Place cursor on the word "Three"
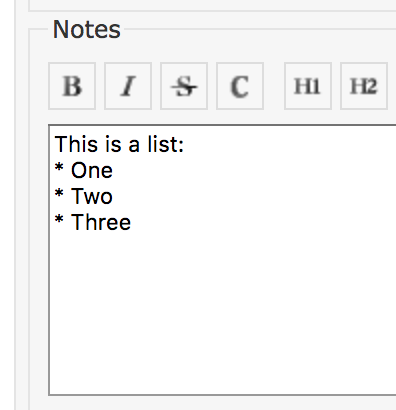 [101, 222]
